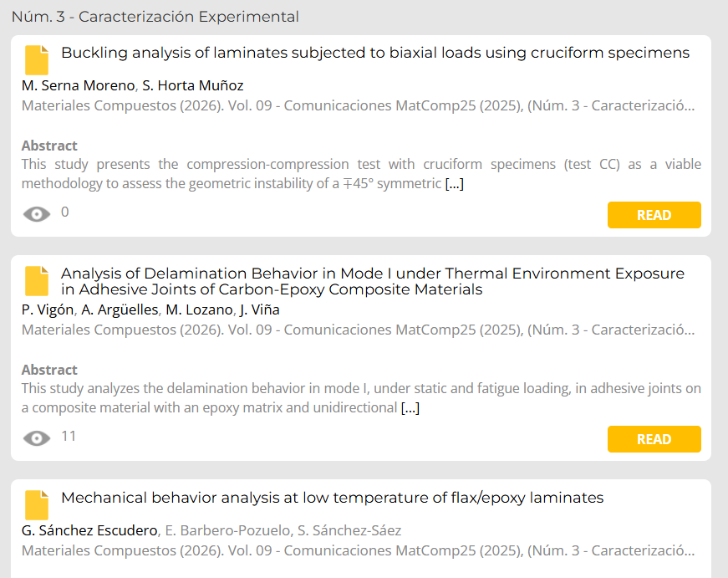View author S. Horta Muñoz
The width and height of the screenshot is (728, 578).
193,85
